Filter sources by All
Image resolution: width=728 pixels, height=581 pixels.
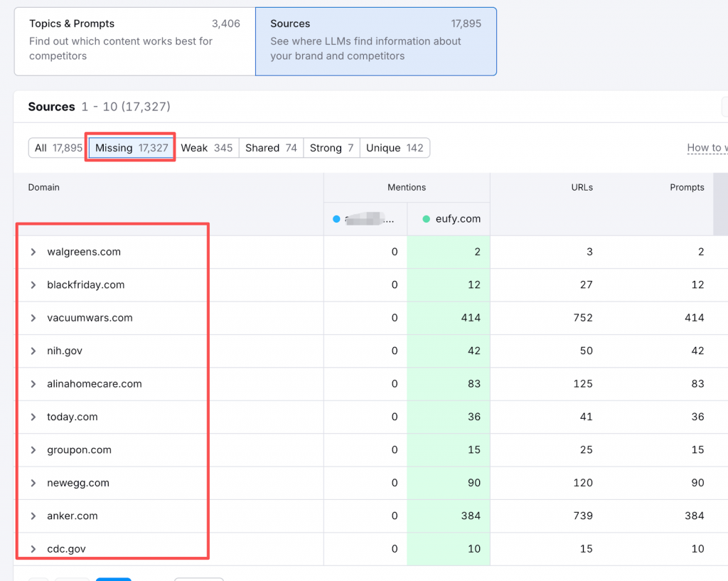tap(58, 148)
